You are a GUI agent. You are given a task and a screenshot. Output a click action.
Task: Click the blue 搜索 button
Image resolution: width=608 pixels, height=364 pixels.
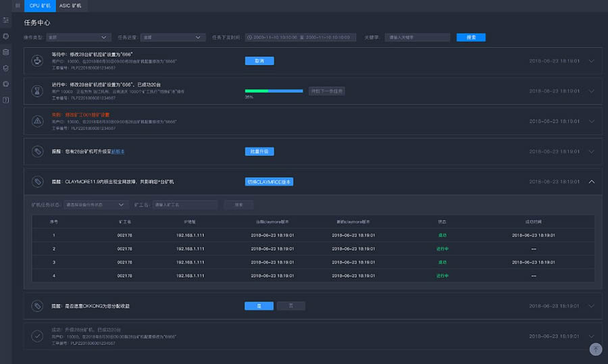tap(471, 37)
